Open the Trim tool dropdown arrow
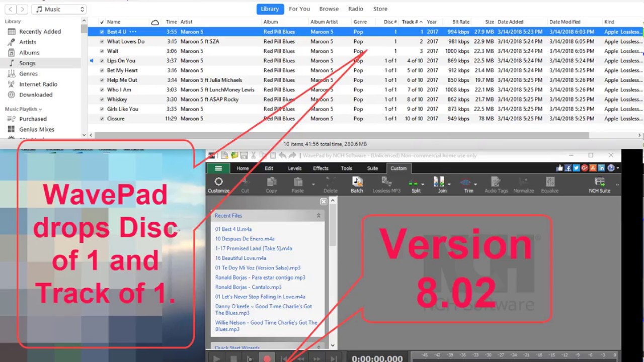 (475, 184)
